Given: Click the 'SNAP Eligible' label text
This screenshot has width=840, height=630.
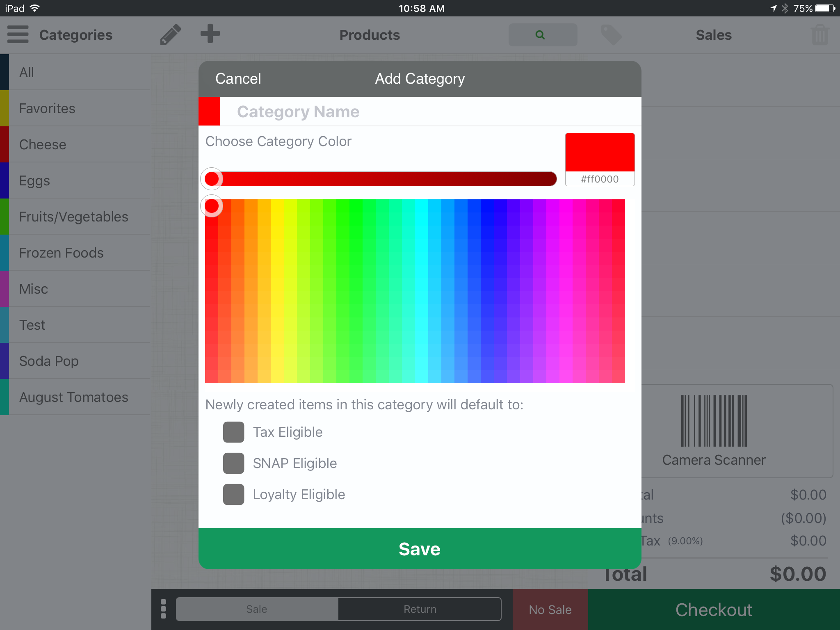Looking at the screenshot, I should 295,463.
